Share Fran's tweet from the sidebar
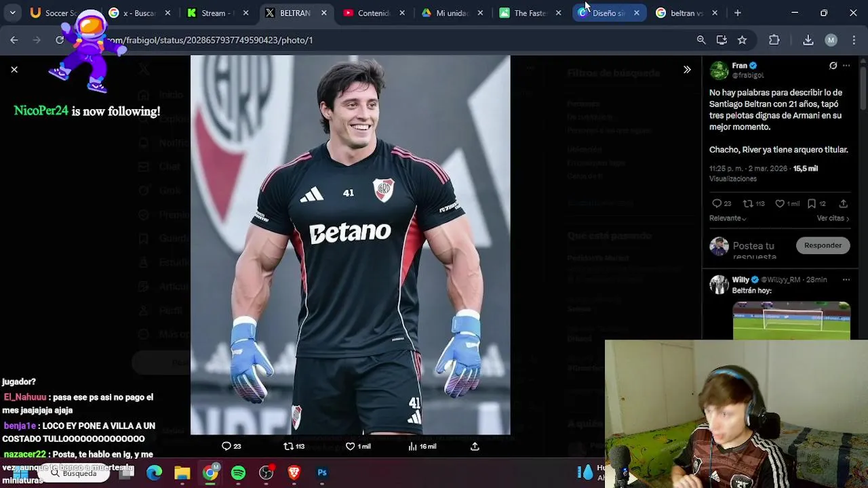This screenshot has width=868, height=488. 844,203
